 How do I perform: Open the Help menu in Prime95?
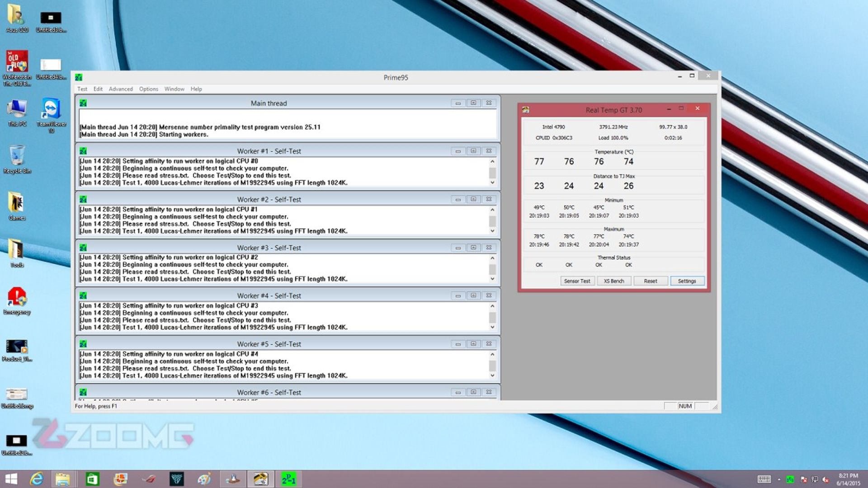click(x=196, y=89)
